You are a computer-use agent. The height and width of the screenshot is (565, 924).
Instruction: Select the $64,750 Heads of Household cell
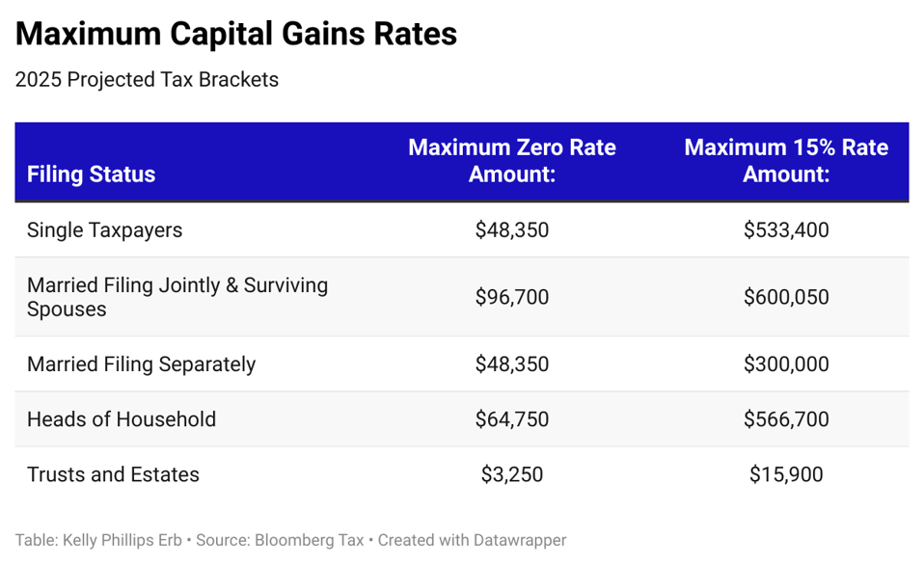[x=511, y=419]
